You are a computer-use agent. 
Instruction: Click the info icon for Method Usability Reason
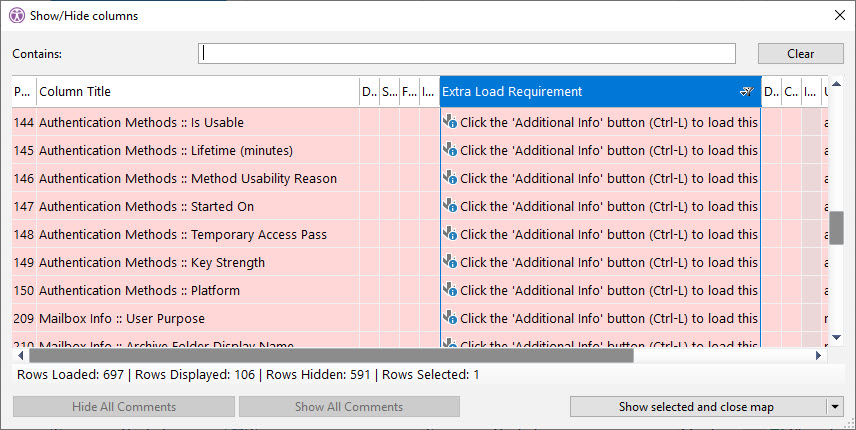(x=449, y=178)
